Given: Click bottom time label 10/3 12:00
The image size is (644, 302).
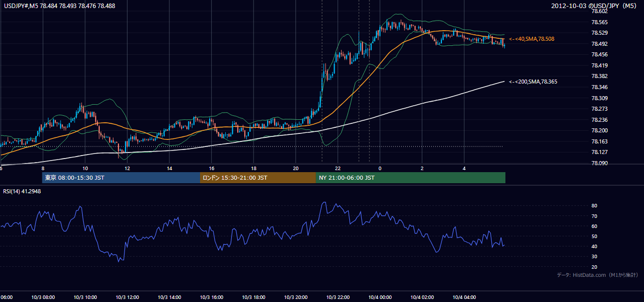Looking at the screenshot, I should 126,297.
